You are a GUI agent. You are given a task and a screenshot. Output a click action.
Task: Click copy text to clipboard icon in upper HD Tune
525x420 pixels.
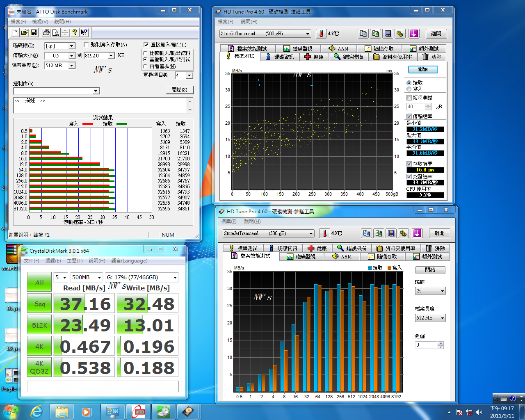pyautogui.click(x=363, y=34)
